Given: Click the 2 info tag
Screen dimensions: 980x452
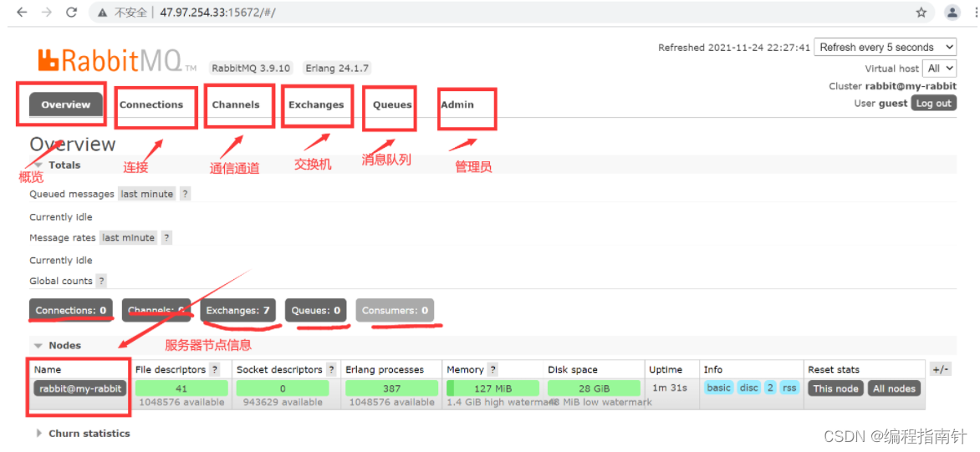Looking at the screenshot, I should point(770,388).
